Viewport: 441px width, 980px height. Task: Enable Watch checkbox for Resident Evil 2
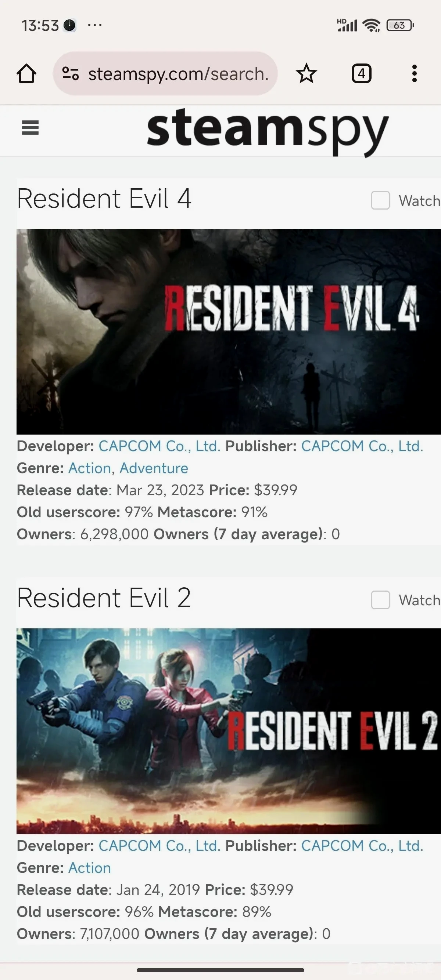380,600
